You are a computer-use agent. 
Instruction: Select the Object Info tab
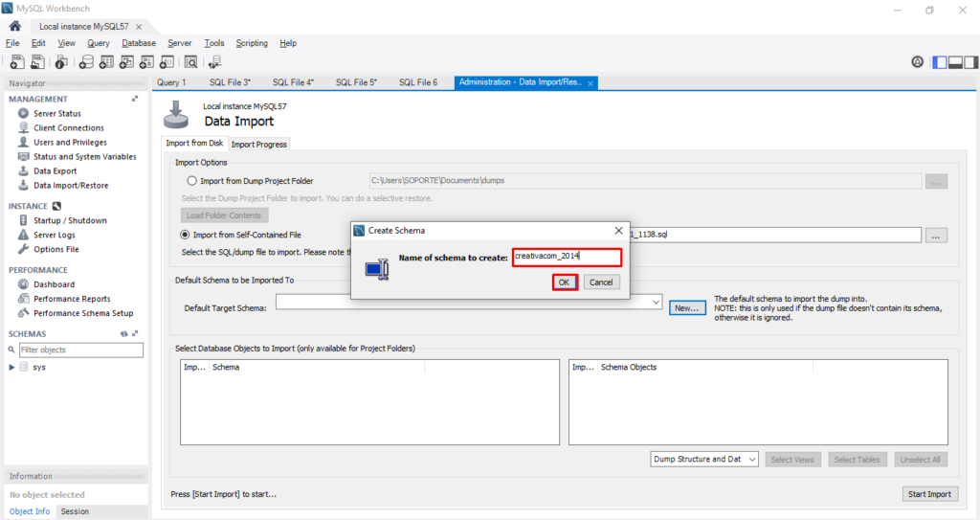click(x=30, y=511)
